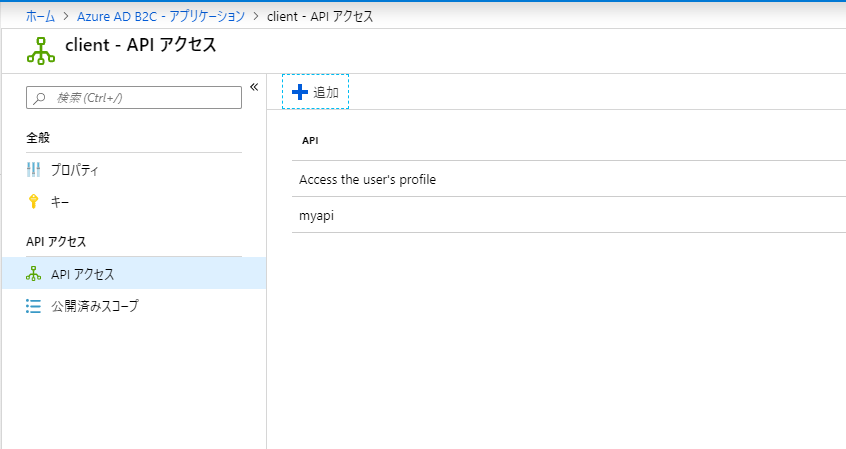Click the page title client - API アクセス
The image size is (846, 449).
point(141,45)
